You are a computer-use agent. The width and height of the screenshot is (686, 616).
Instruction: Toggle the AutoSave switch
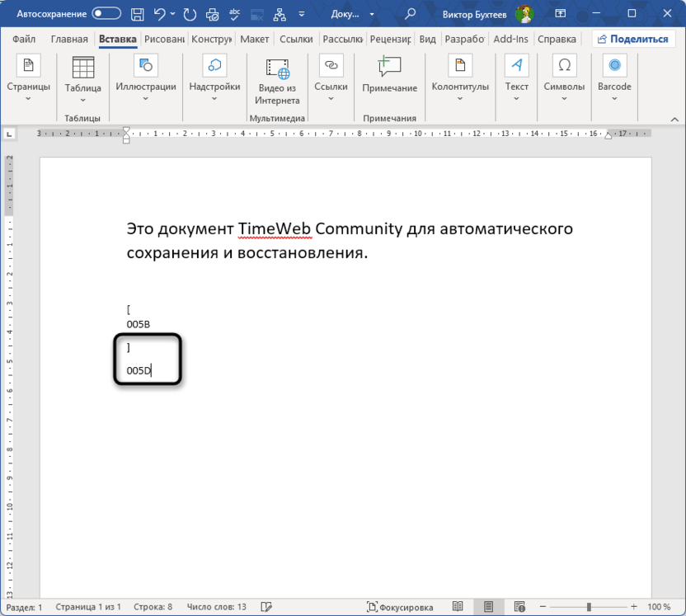tap(106, 13)
